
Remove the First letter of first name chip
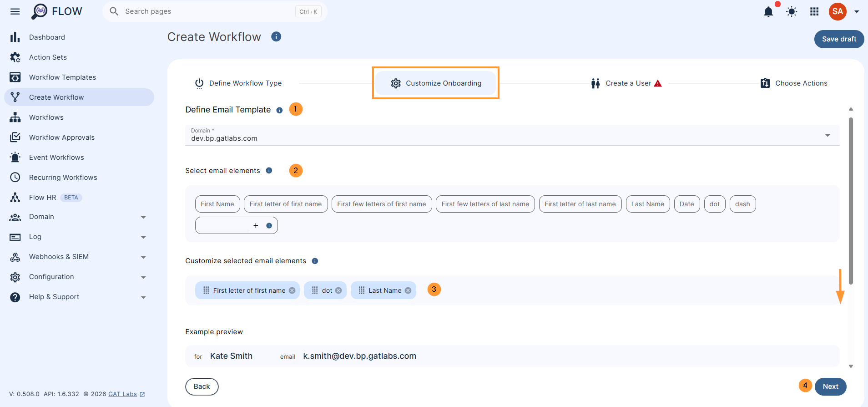(x=292, y=290)
